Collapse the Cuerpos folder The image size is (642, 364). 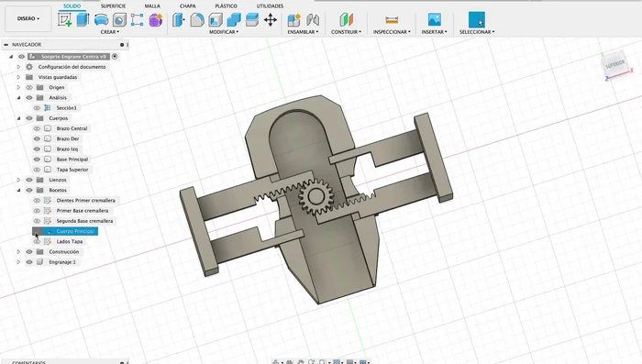click(18, 118)
